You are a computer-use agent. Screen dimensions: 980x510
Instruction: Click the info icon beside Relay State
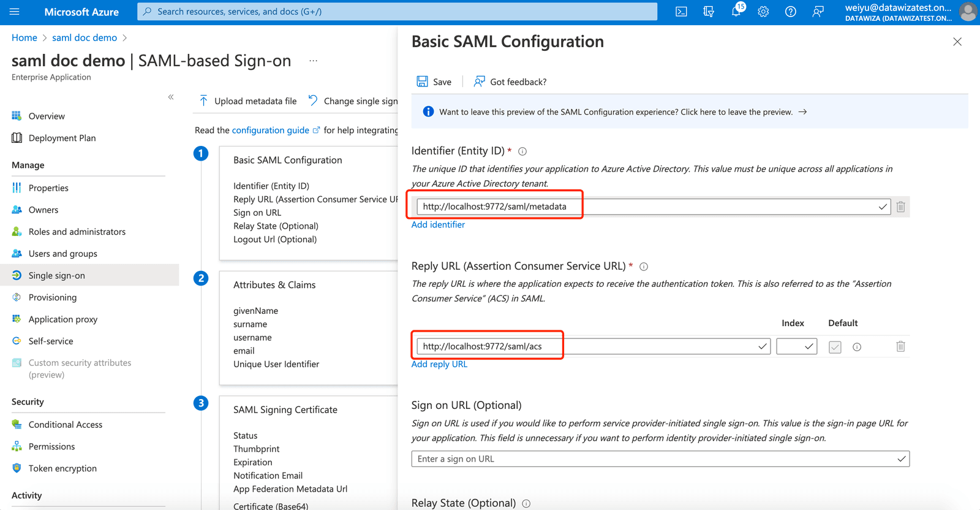526,504
